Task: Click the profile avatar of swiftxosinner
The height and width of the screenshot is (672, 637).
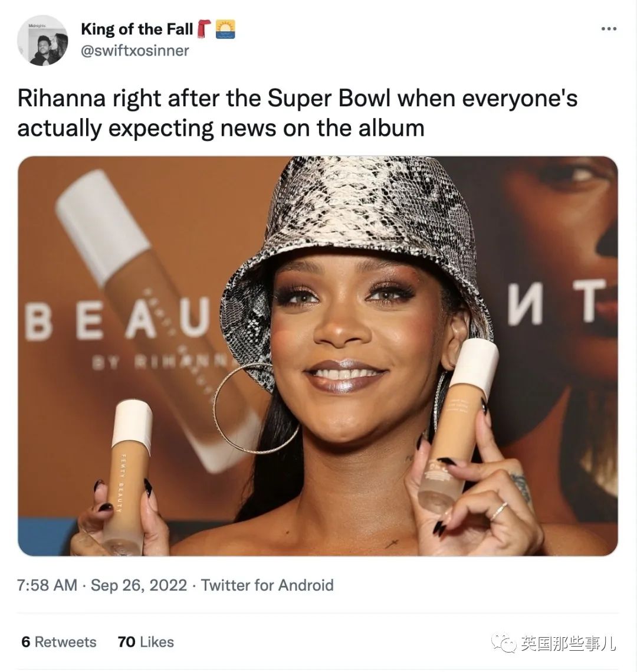Action: pyautogui.click(x=42, y=41)
